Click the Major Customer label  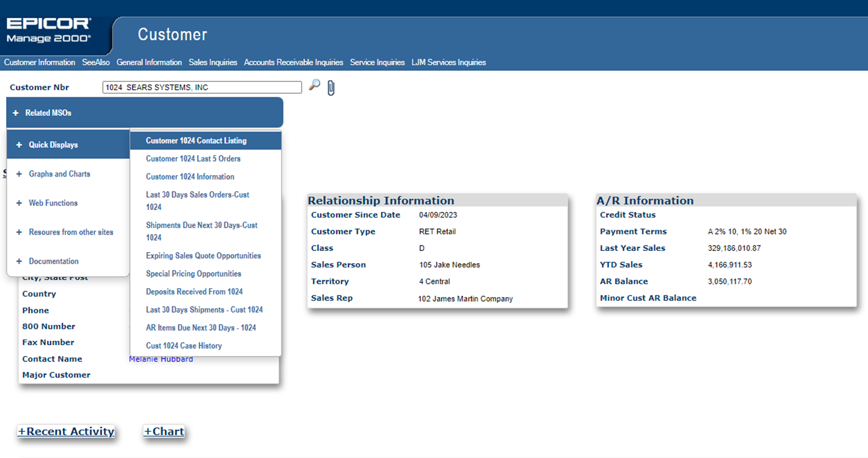(56, 375)
